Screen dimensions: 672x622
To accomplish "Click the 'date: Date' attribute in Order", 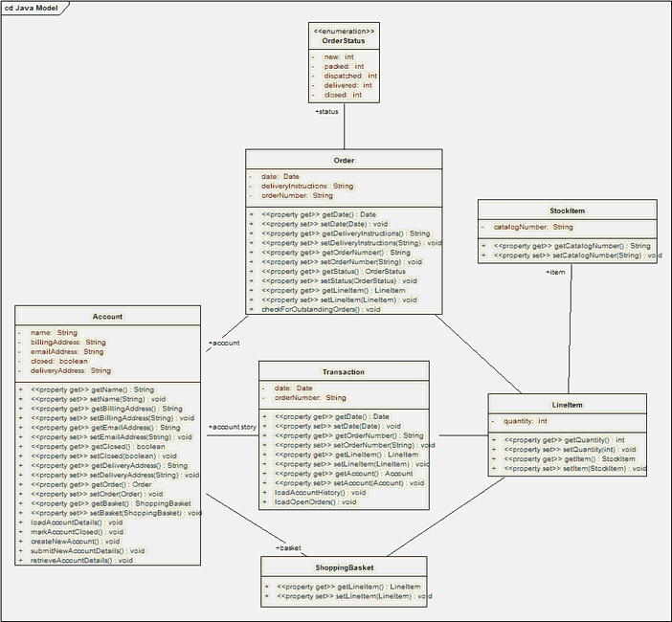I will pyautogui.click(x=280, y=176).
